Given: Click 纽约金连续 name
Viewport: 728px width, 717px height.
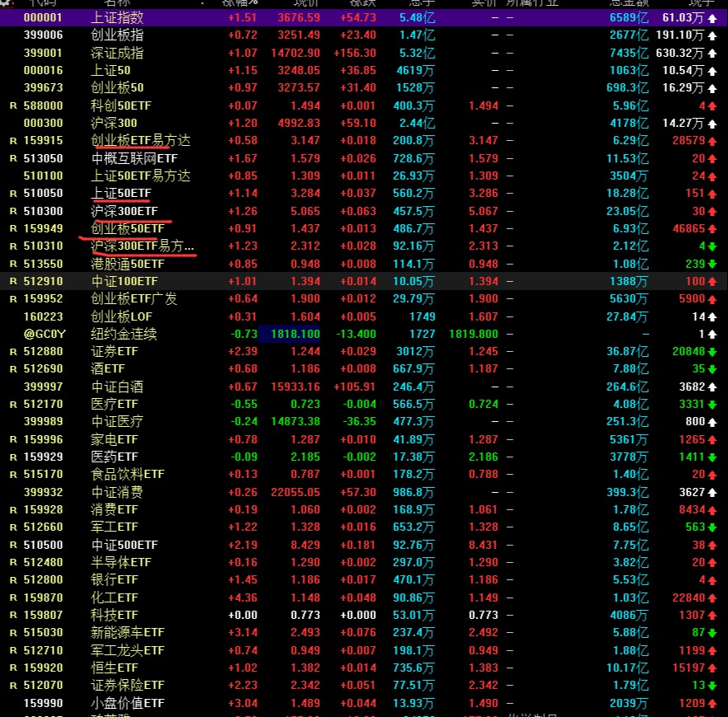Looking at the screenshot, I should click(124, 334).
